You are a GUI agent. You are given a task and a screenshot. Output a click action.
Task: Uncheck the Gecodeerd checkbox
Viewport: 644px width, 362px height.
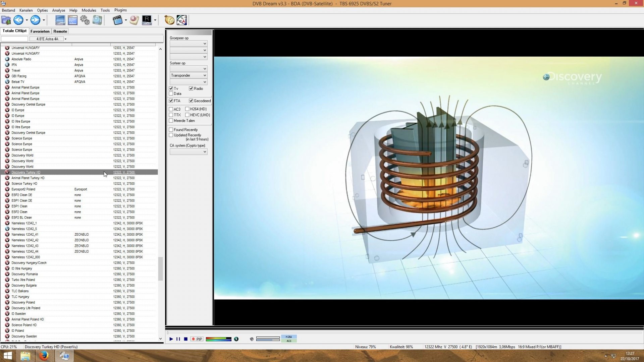coord(191,101)
